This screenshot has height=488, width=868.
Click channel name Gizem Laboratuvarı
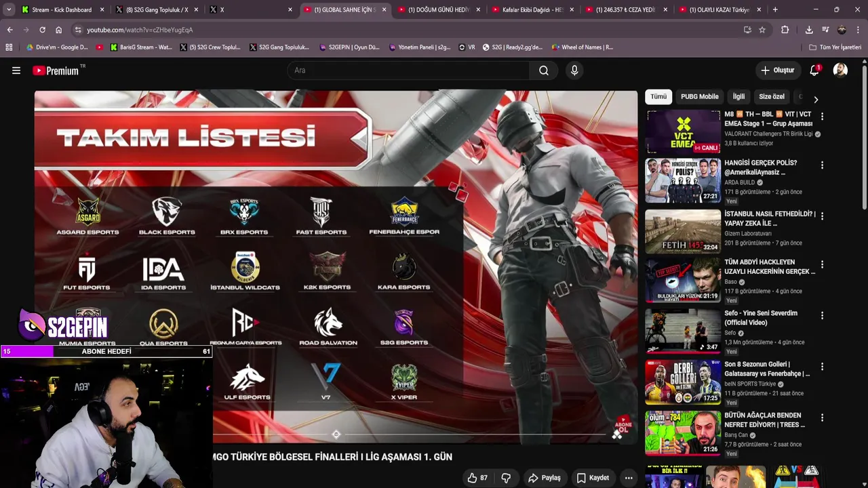tap(748, 233)
